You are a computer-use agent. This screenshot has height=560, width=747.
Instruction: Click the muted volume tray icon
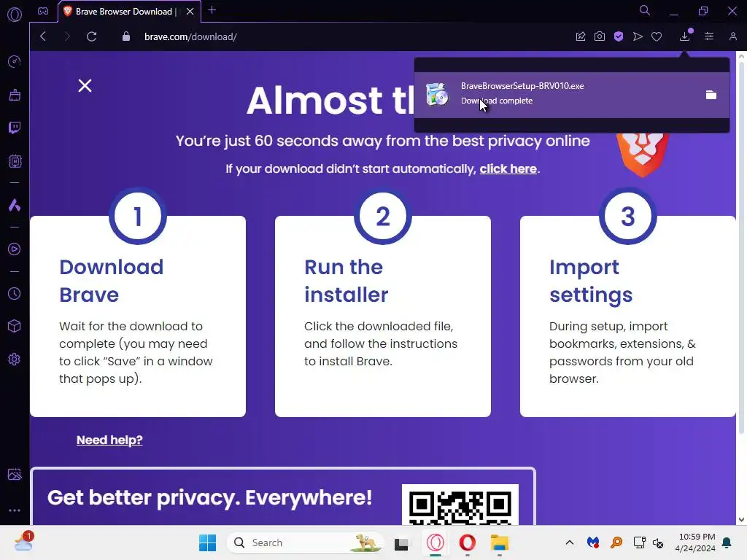click(658, 542)
